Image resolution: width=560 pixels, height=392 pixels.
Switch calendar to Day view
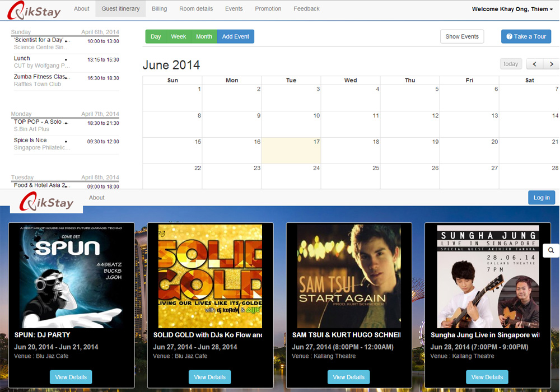(x=156, y=36)
